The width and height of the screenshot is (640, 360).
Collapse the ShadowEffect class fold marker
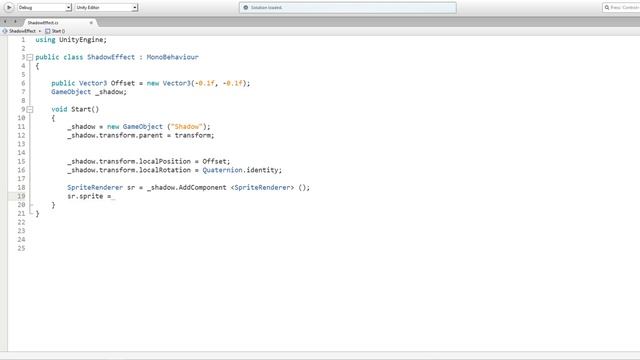coord(30,57)
